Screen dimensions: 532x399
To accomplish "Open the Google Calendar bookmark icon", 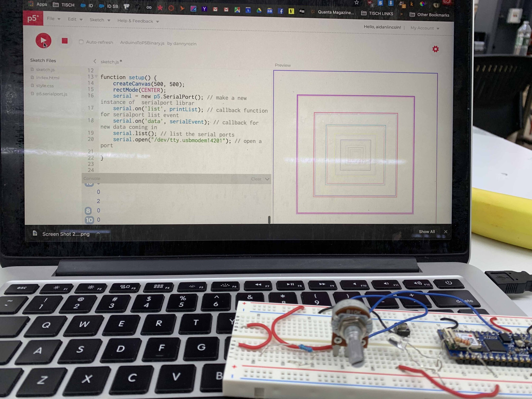I will click(x=248, y=10).
